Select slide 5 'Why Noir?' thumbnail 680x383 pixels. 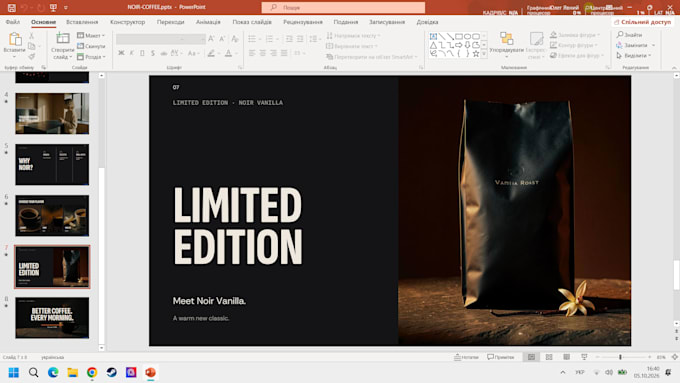click(52, 164)
